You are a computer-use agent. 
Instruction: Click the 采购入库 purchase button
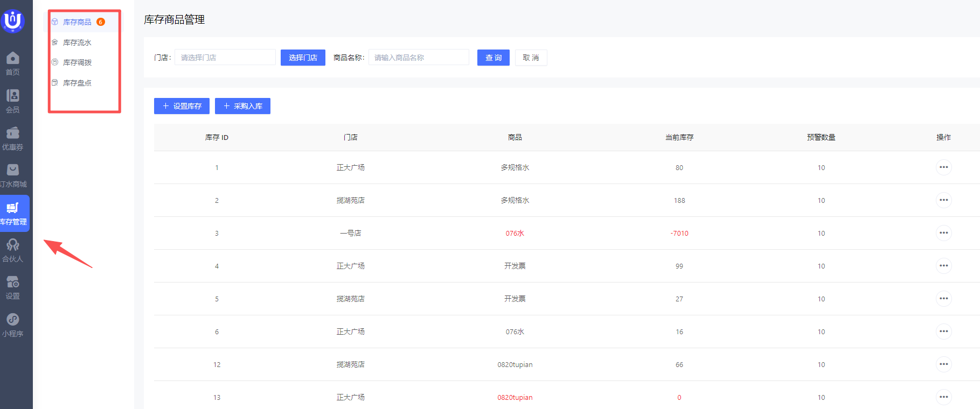tap(242, 106)
